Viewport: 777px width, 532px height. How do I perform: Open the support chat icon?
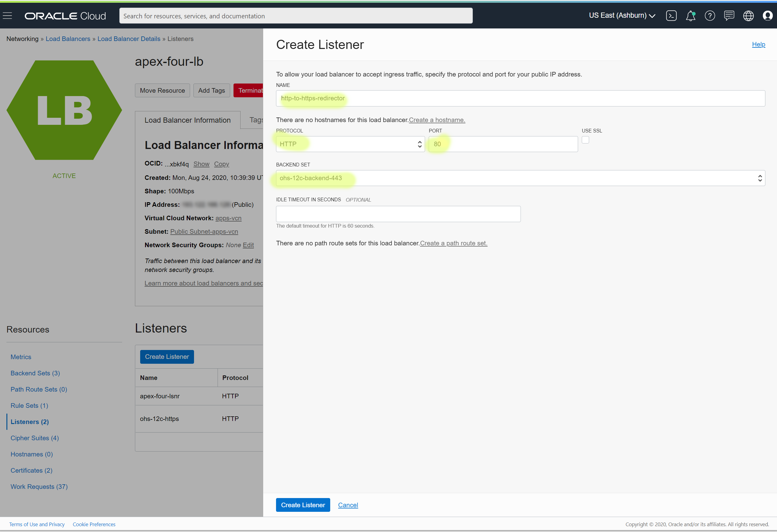pyautogui.click(x=729, y=16)
